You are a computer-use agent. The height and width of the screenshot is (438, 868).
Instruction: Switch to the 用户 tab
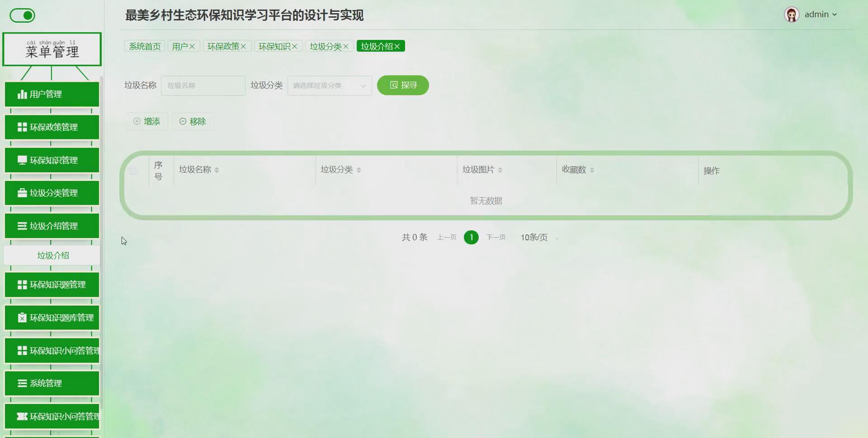pyautogui.click(x=179, y=46)
